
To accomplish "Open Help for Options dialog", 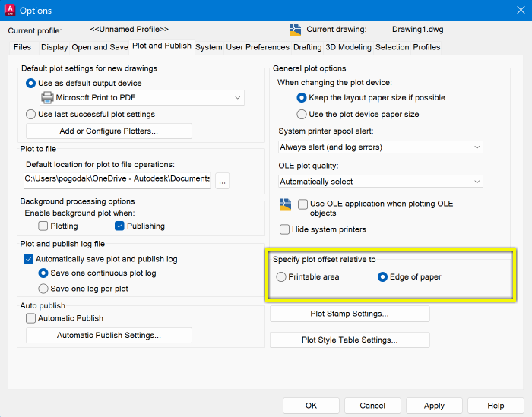I will [x=496, y=406].
